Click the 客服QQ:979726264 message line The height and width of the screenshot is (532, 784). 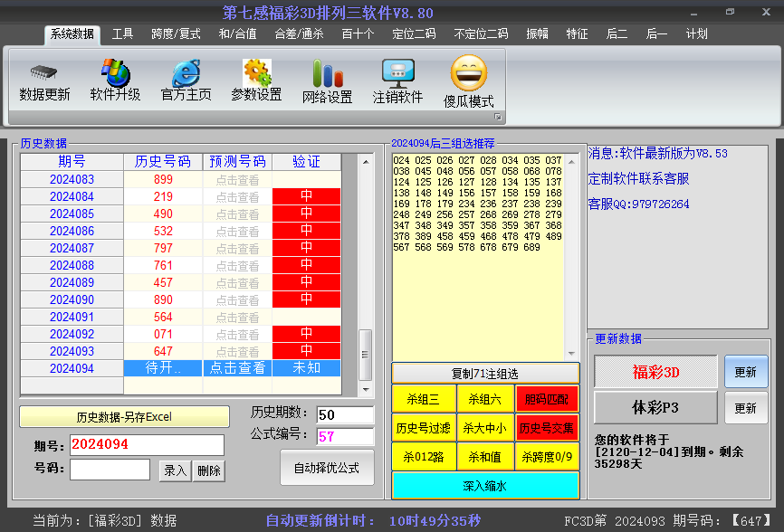tap(638, 204)
